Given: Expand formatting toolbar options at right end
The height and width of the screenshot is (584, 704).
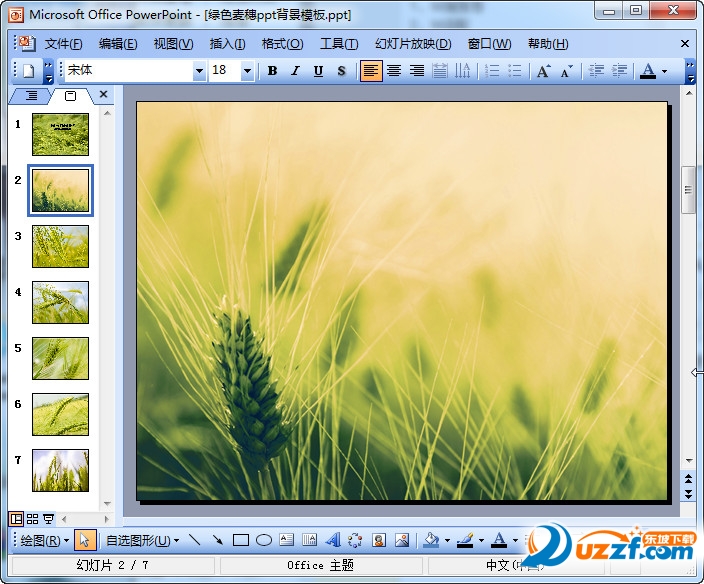Looking at the screenshot, I should coord(691,72).
